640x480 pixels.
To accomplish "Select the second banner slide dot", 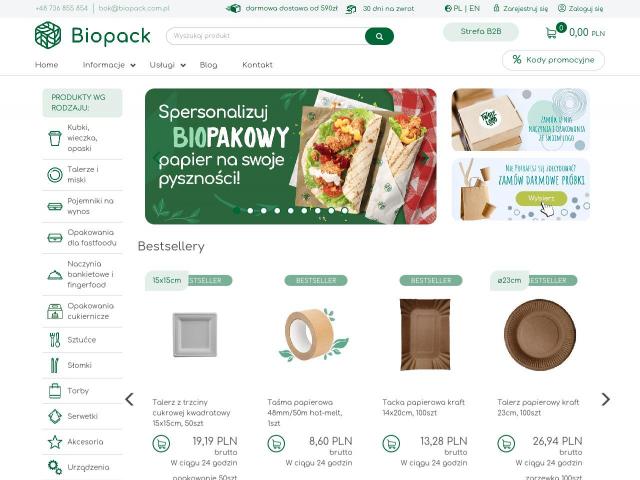I will 250,211.
